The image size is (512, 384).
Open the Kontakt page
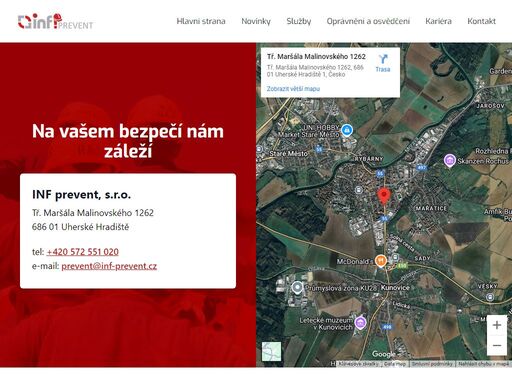coord(482,21)
